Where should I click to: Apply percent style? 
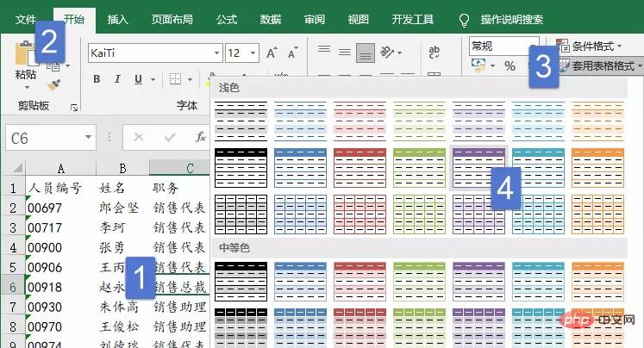click(x=510, y=65)
